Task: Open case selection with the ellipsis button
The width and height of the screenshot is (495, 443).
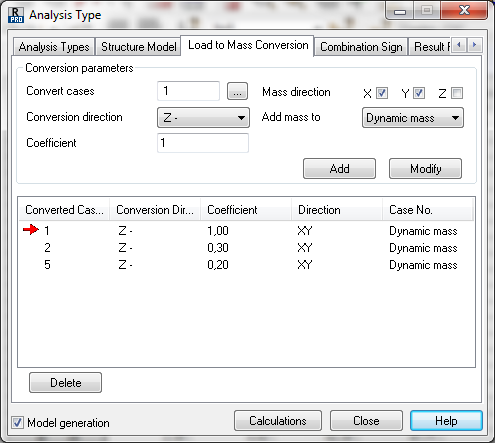Action: click(237, 91)
